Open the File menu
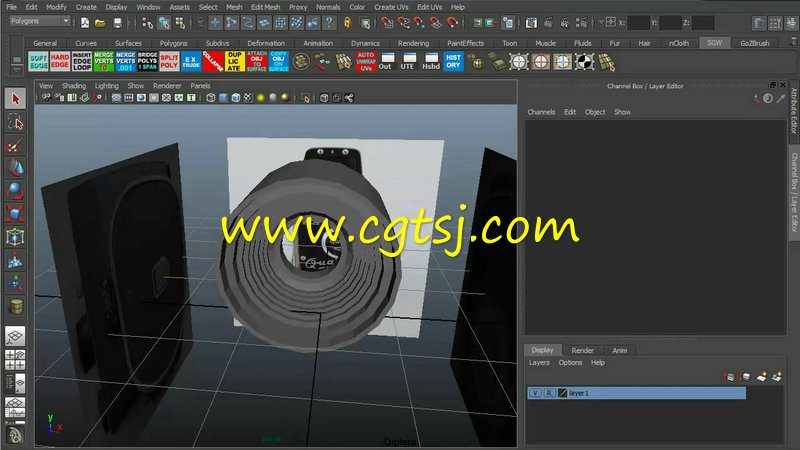The image size is (800, 450). coord(11,7)
